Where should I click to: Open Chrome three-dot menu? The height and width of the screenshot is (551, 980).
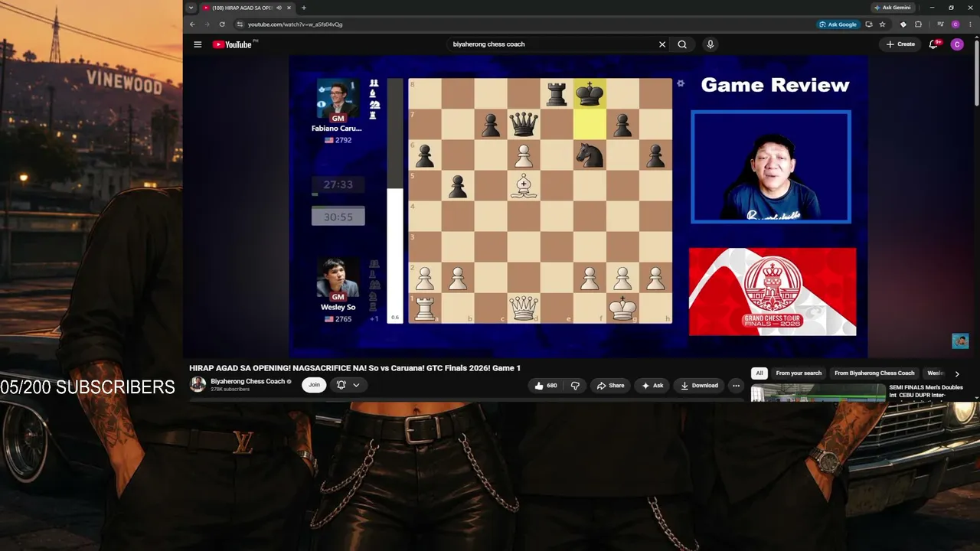click(x=970, y=24)
